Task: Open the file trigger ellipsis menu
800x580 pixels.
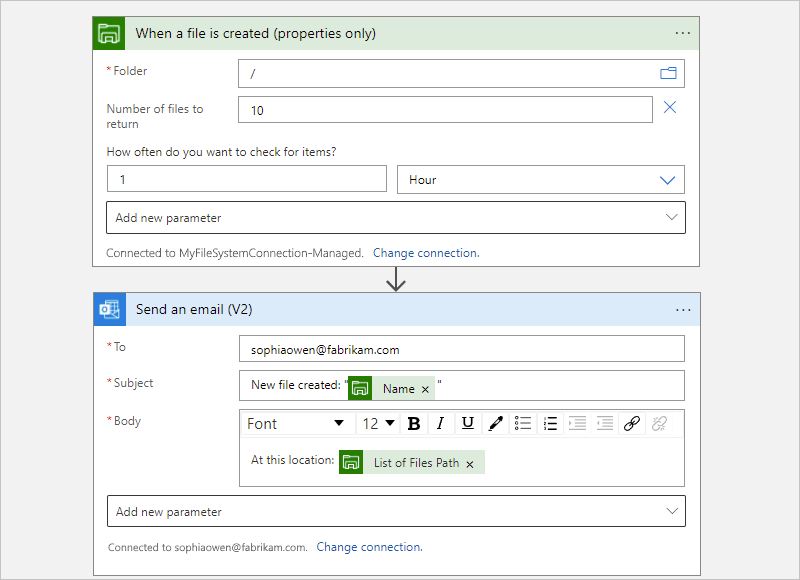Action: [683, 33]
